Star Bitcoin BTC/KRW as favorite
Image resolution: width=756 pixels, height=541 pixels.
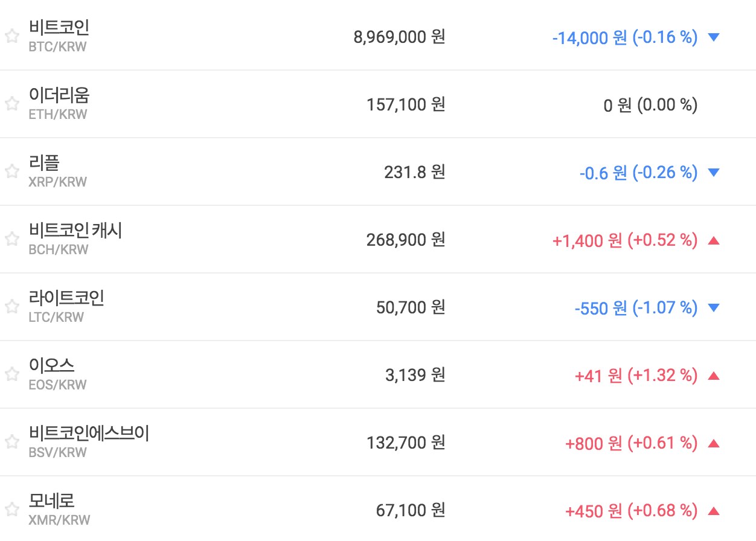coord(12,36)
